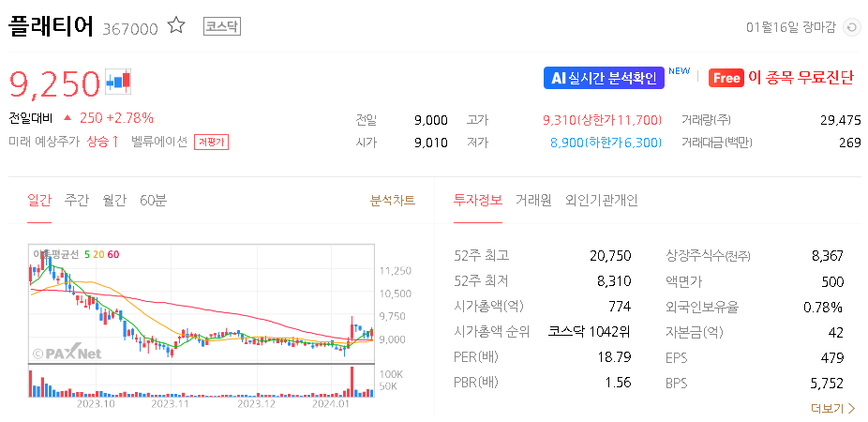868x422 pixels.
Task: Switch to the 주간 chart tab
Action: (x=76, y=200)
